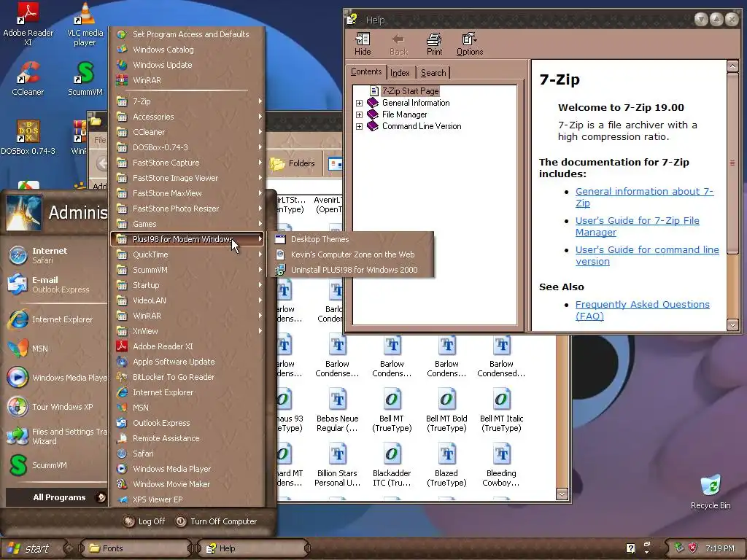Click scroll down arrow in Fonts window
747x560 pixels.
[x=562, y=494]
